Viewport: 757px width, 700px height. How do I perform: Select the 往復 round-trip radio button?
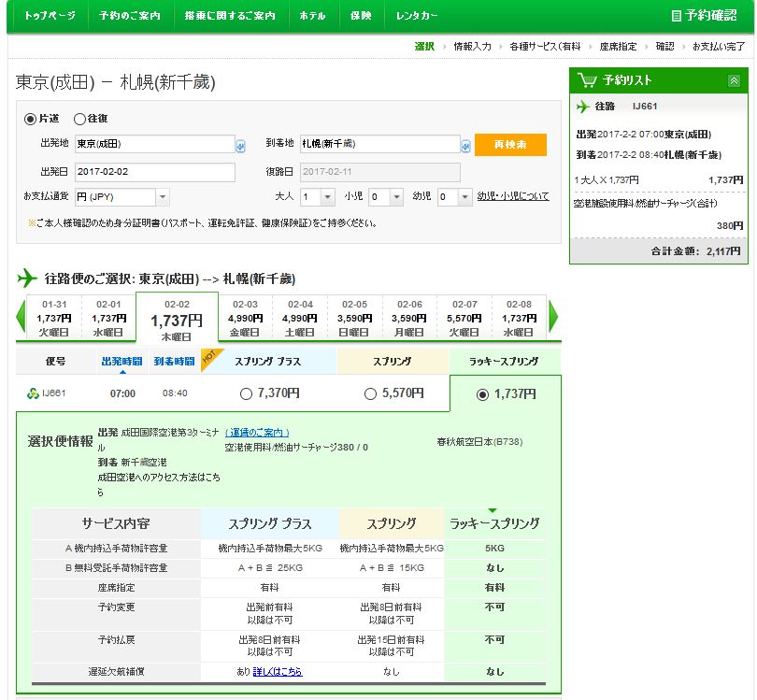click(x=79, y=119)
